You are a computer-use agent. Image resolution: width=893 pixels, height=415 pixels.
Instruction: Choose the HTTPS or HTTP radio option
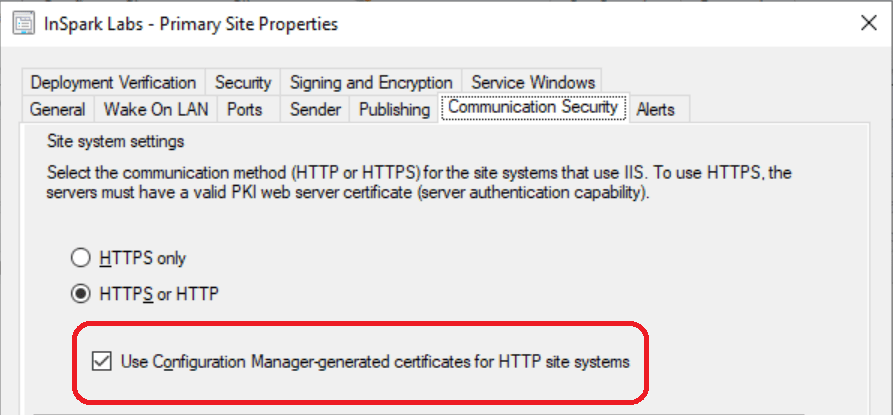(x=81, y=295)
